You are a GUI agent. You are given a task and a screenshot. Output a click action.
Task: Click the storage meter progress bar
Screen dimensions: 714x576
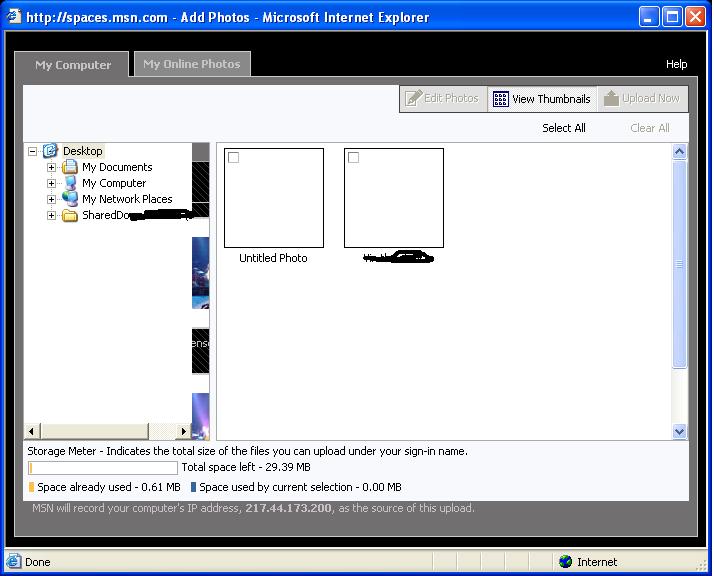[x=103, y=468]
